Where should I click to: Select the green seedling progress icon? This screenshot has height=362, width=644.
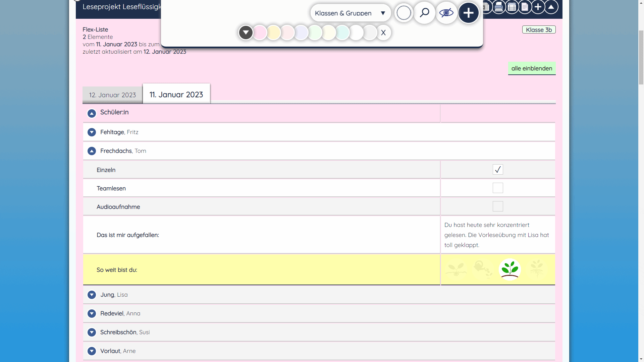(510, 269)
